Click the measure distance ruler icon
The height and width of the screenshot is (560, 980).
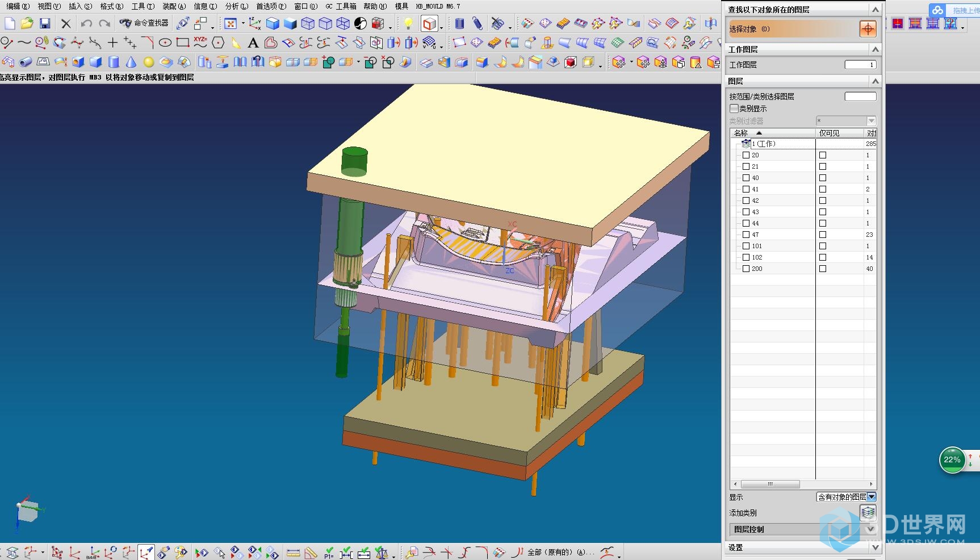point(293,553)
